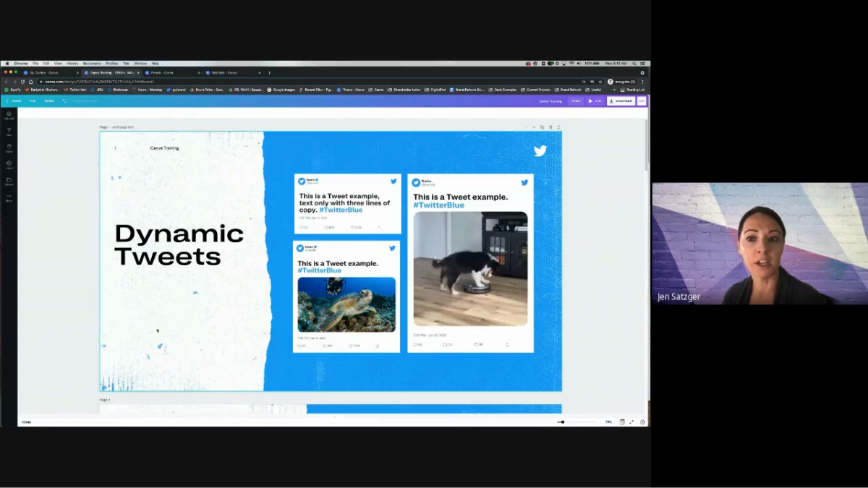Move page down using the chevron above page

pyautogui.click(x=534, y=127)
